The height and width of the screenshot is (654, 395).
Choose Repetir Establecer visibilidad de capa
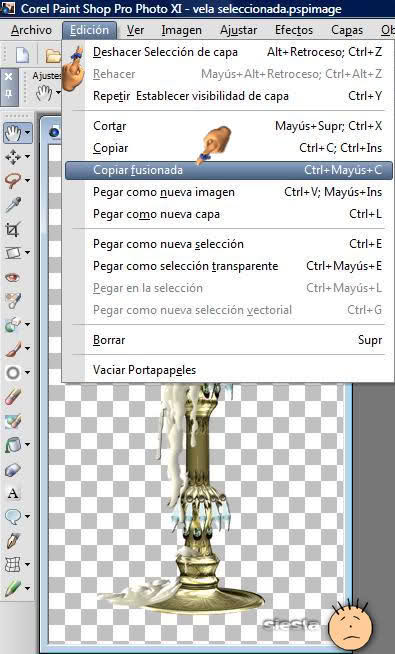pos(229,96)
